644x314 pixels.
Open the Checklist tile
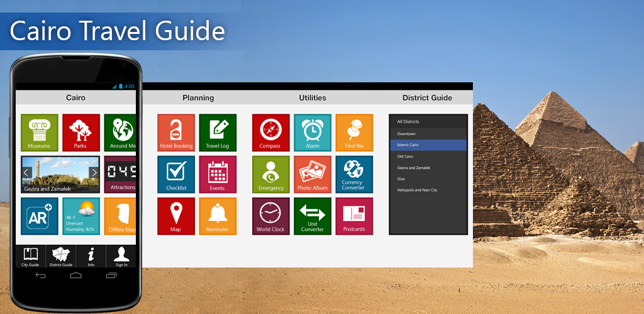(176, 175)
